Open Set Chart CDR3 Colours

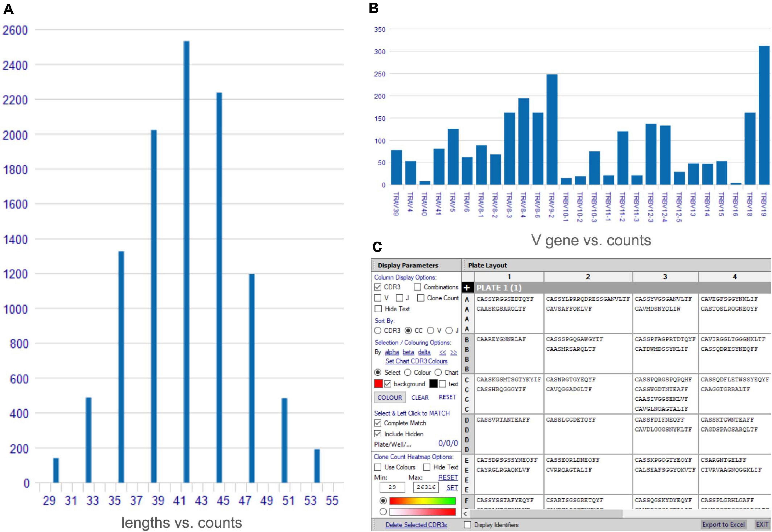[416, 361]
